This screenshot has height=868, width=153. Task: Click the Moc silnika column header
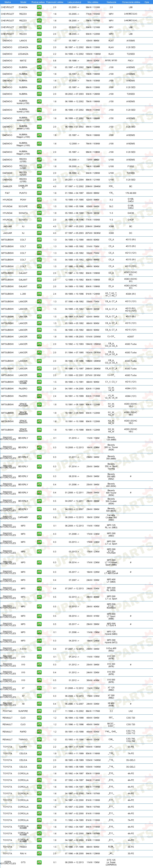pyautogui.click(x=93, y=2)
